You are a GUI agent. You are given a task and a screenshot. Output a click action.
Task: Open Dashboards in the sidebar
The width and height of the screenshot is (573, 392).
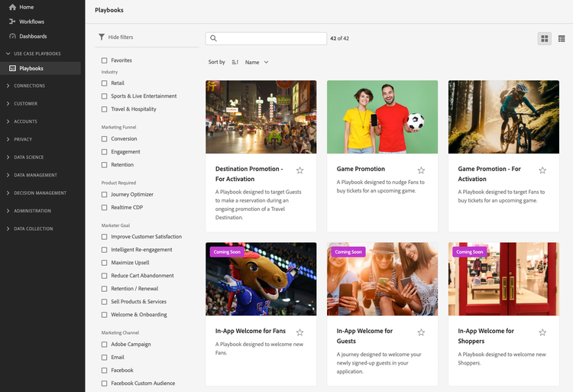[x=33, y=36]
